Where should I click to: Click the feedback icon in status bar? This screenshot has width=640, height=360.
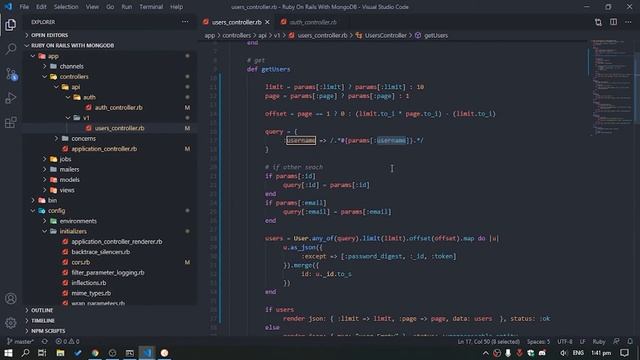coord(616,341)
